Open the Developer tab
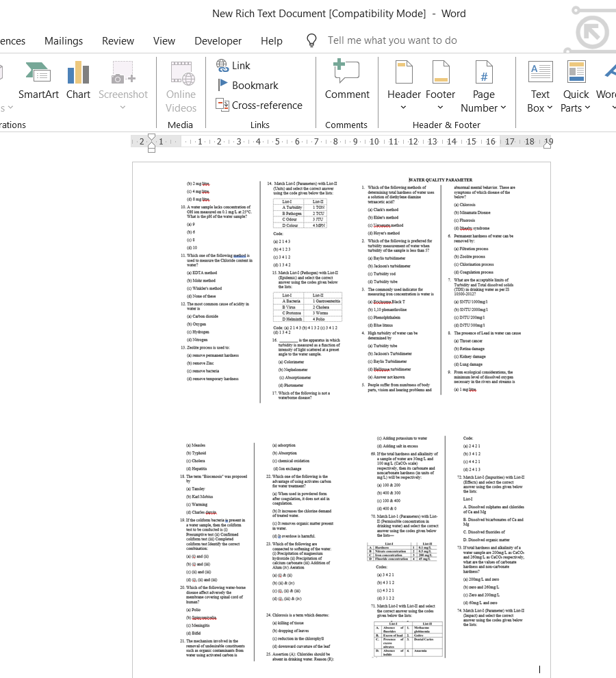Image resolution: width=616 pixels, height=678 pixels. [x=218, y=40]
